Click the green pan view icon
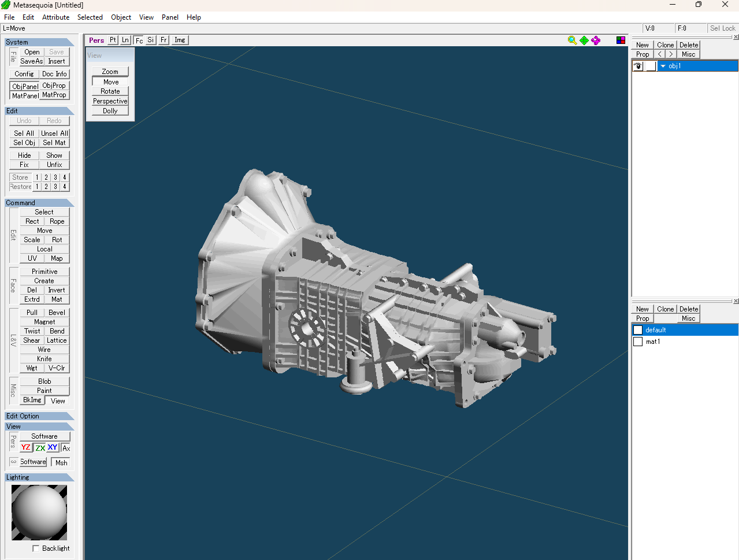Image resolution: width=739 pixels, height=560 pixels. (584, 40)
